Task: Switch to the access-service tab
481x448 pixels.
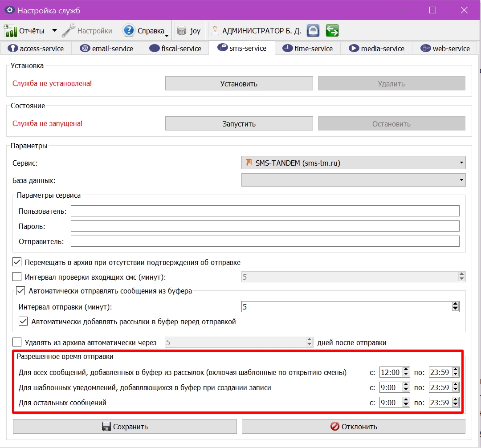Action: pos(36,49)
